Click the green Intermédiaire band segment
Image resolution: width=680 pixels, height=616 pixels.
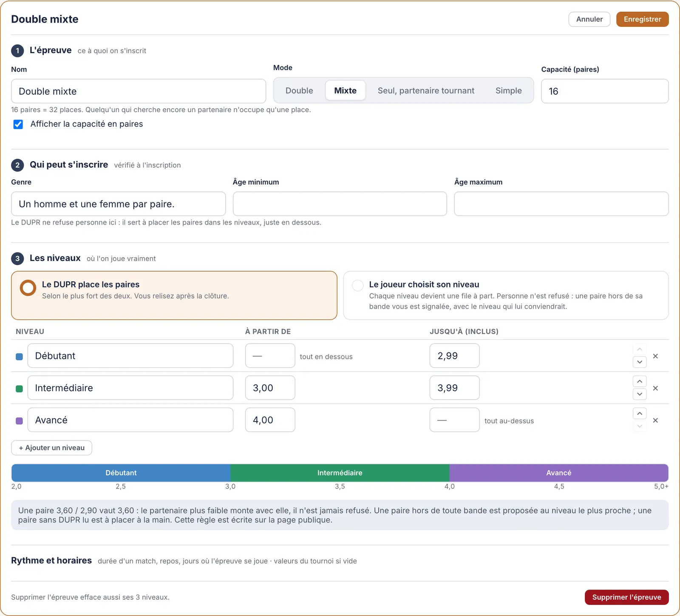tap(340, 473)
